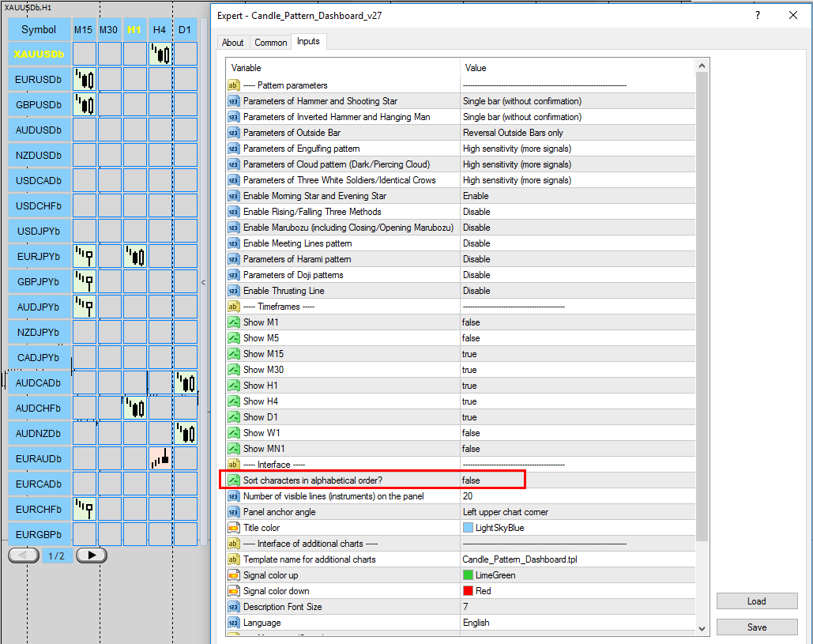Click the icon beside Panel anchor angle
Image resolution: width=813 pixels, height=644 pixels.
point(233,512)
